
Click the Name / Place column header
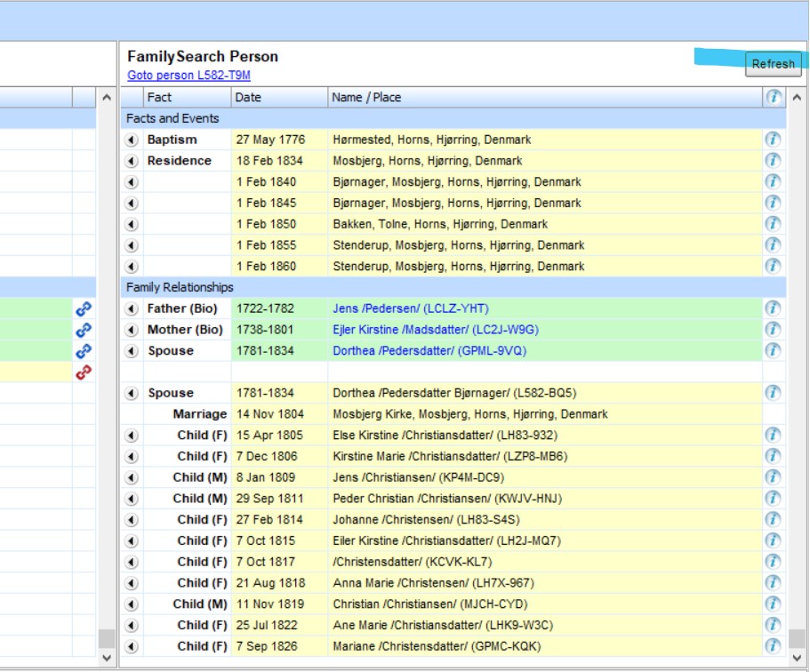[545, 98]
